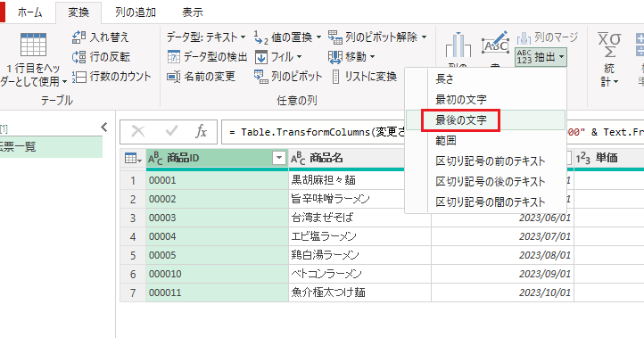Click the 商品ID column header
The width and height of the screenshot is (644, 338).
pyautogui.click(x=218, y=158)
